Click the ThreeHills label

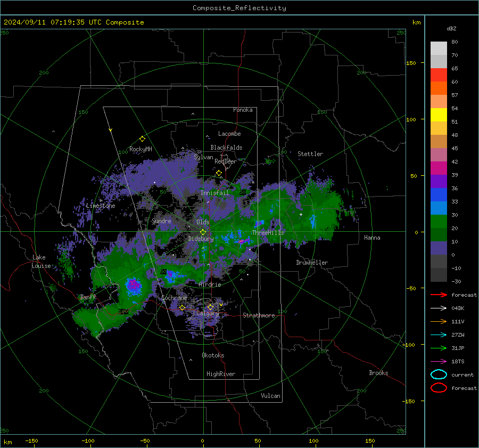(268, 233)
